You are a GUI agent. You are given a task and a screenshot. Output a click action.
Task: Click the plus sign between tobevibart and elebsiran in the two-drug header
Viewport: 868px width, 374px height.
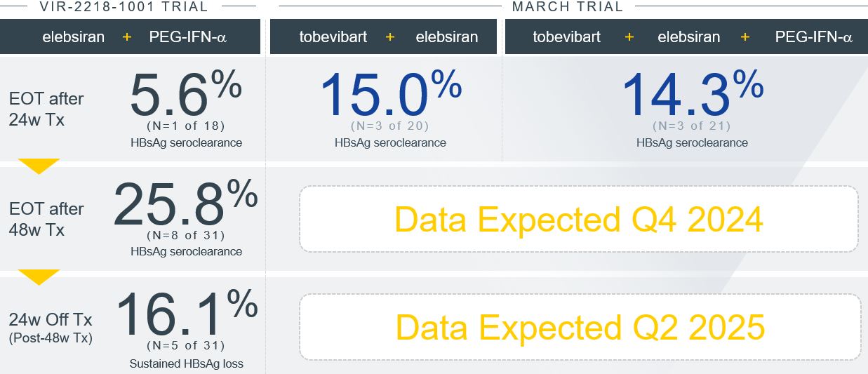point(389,37)
